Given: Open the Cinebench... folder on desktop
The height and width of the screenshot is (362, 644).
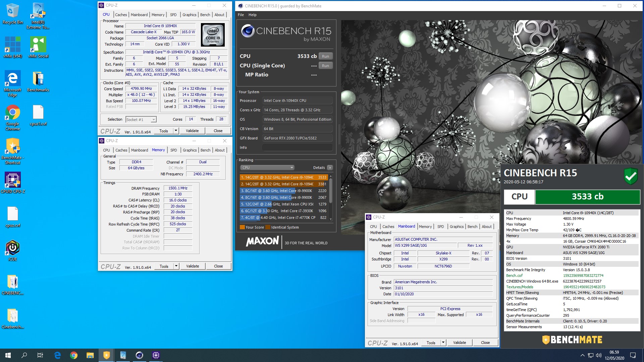Looking at the screenshot, I should click(x=12, y=318).
